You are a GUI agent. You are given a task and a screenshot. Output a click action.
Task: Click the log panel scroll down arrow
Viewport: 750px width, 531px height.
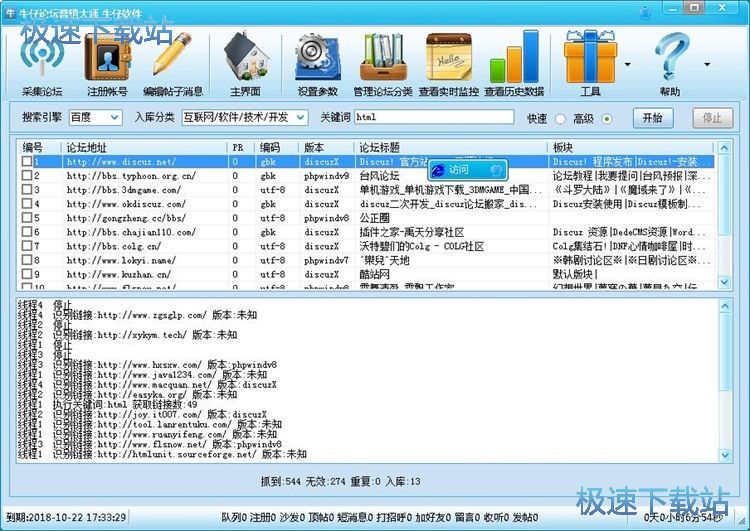(x=725, y=455)
